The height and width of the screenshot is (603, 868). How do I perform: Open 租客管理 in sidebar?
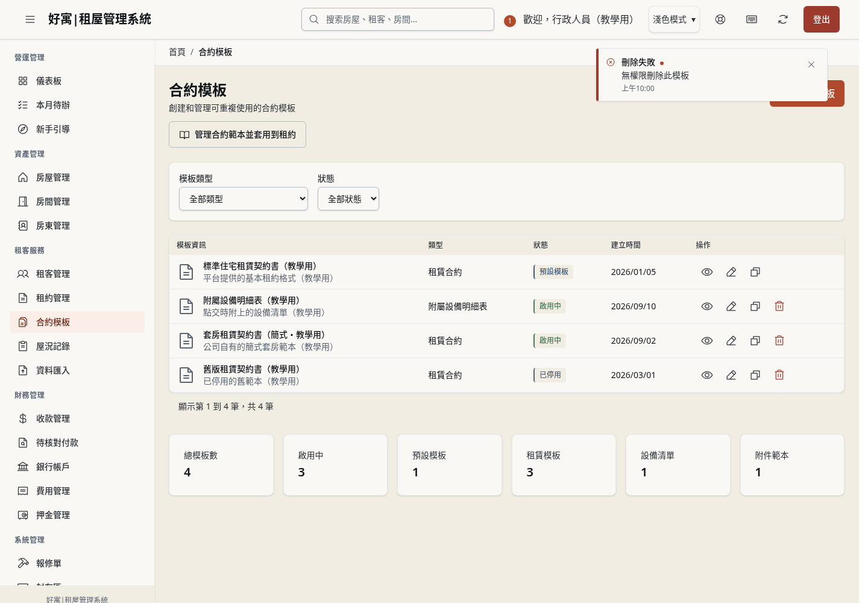tap(77, 274)
